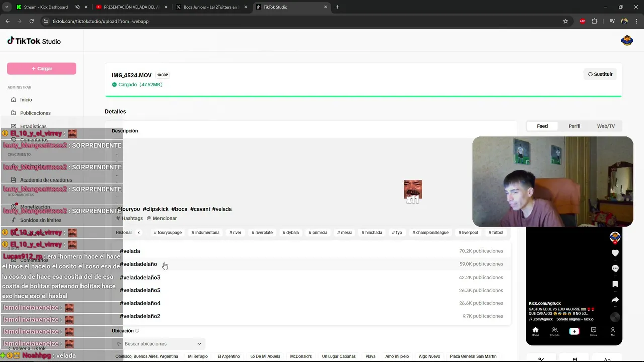This screenshot has width=644, height=362.
Task: Tap the plus create button in preview
Action: [574, 331]
